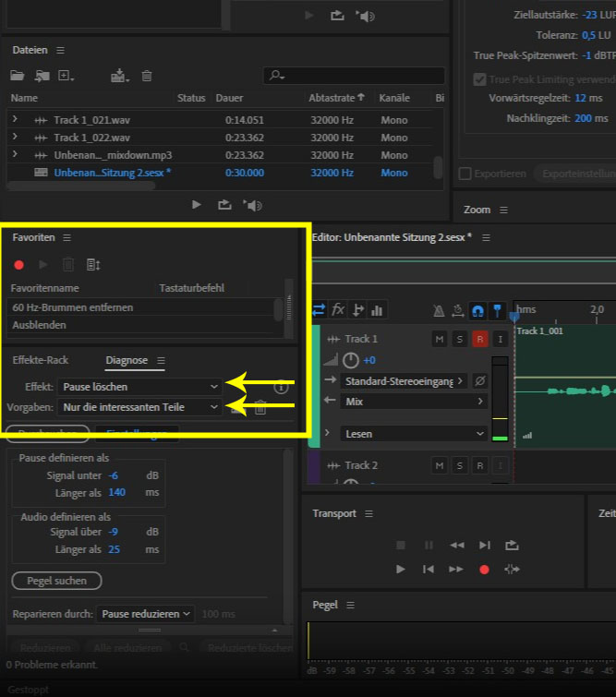Click the trash icon in Dateien panel
616x697 pixels.
(x=147, y=76)
